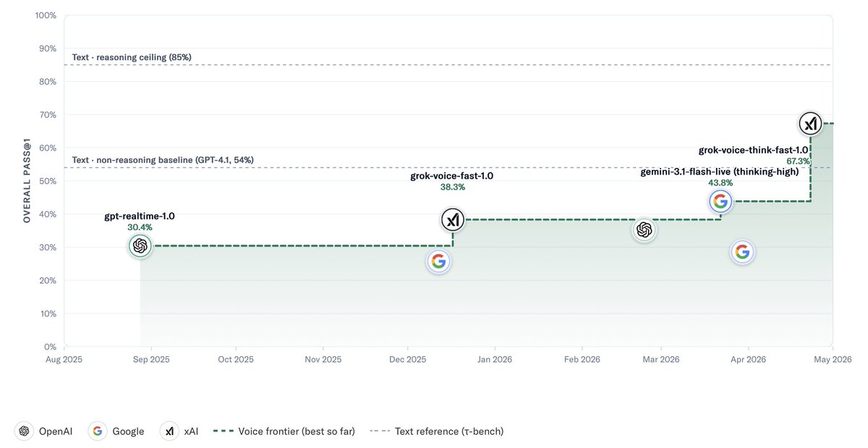Click the Mar 2026 axis label

pyautogui.click(x=660, y=359)
